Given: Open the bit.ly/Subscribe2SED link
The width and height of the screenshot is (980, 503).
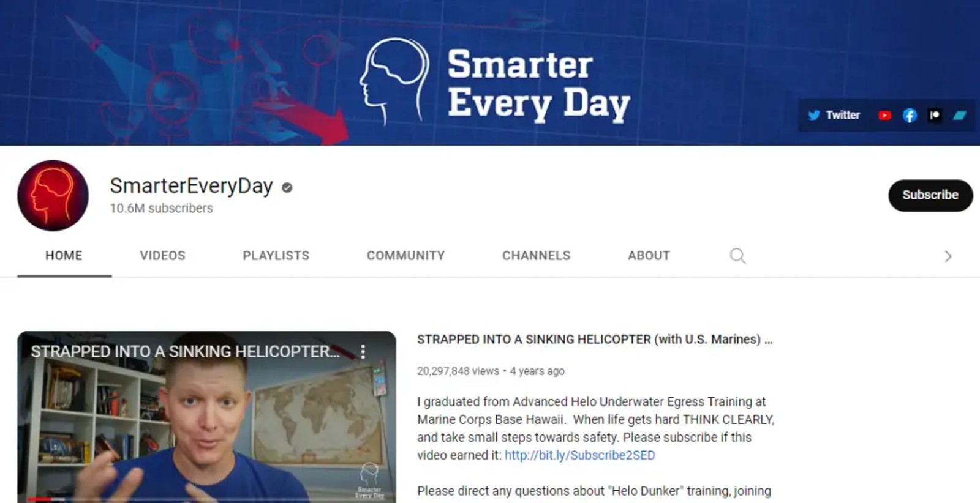Looking at the screenshot, I should [x=579, y=455].
